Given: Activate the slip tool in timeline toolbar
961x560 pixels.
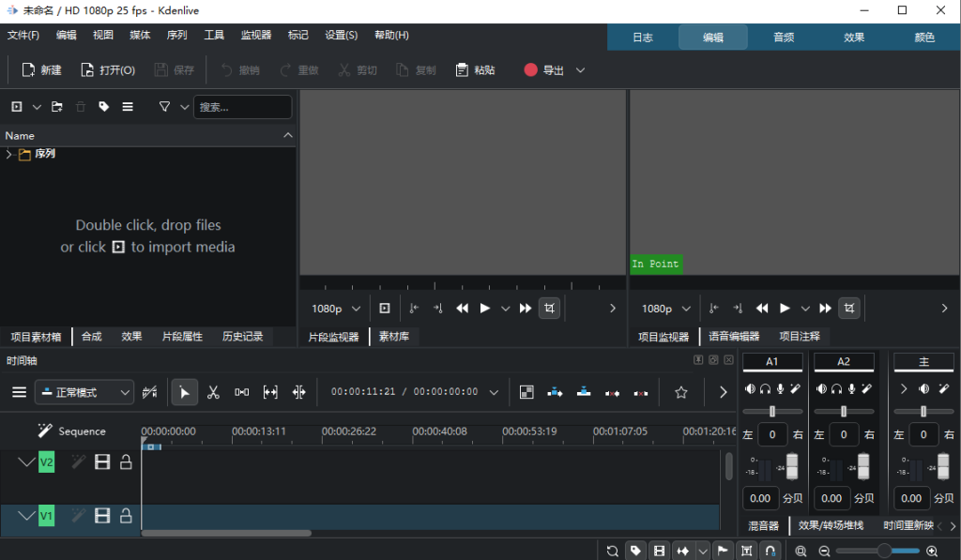Looking at the screenshot, I should click(x=270, y=392).
